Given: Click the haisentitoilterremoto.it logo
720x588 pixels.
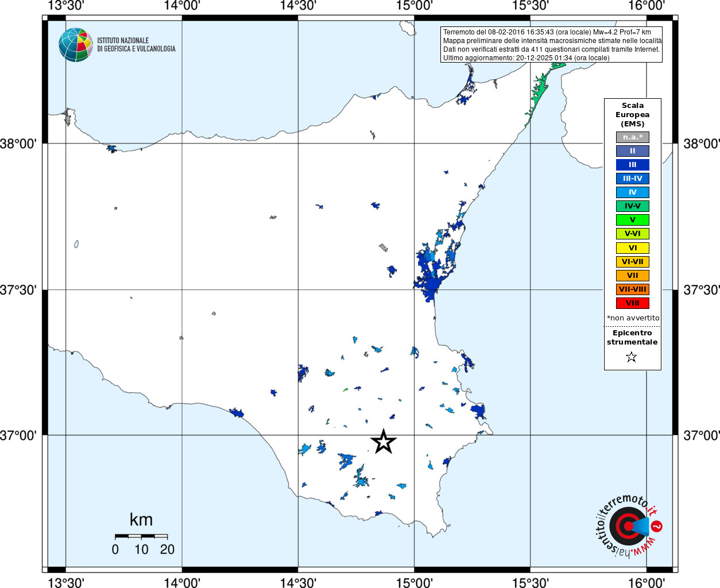Looking at the screenshot, I should click(628, 525).
